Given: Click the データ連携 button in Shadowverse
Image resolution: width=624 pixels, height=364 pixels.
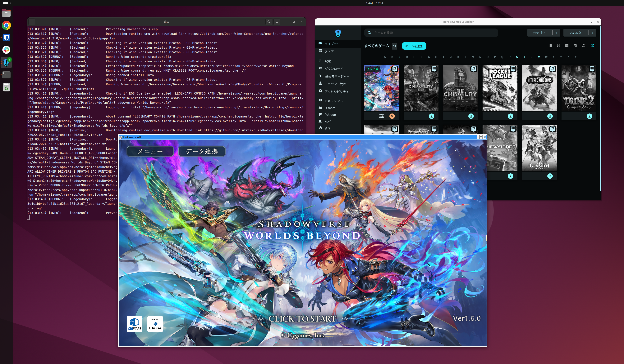Looking at the screenshot, I should 202,151.
